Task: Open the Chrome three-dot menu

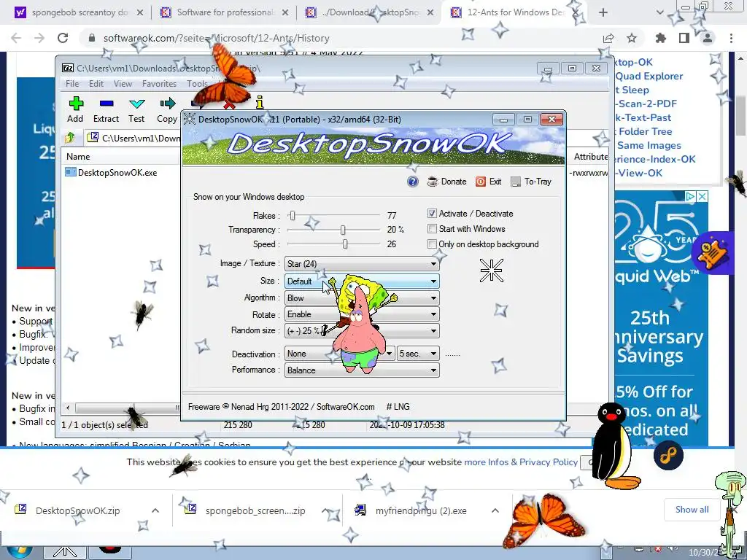Action: tap(731, 38)
